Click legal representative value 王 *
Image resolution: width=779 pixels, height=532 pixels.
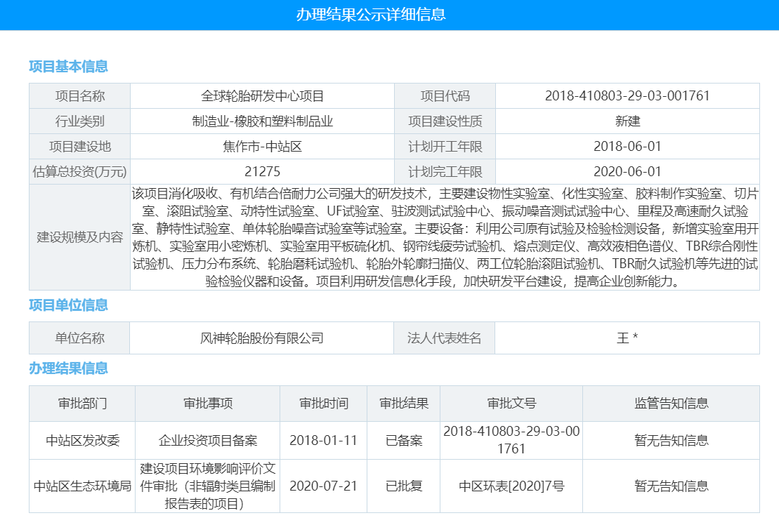click(x=627, y=338)
